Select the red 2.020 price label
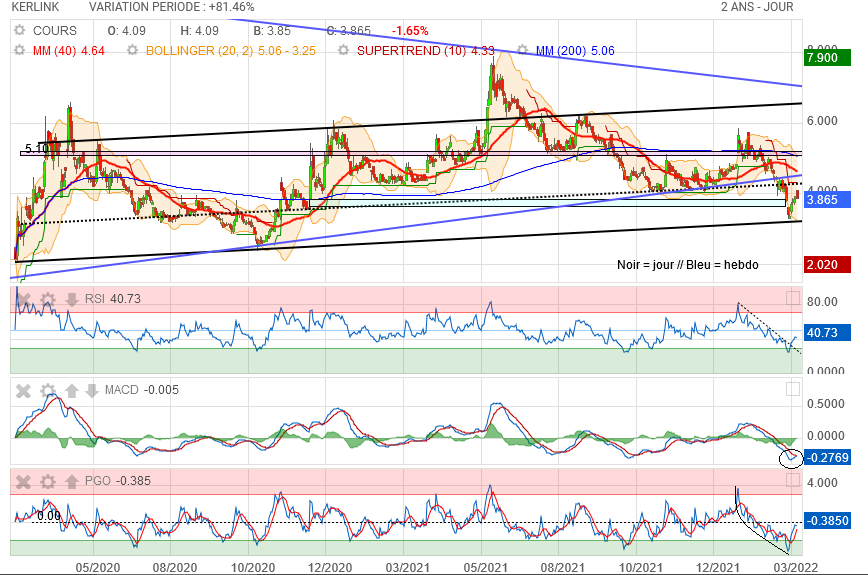 pyautogui.click(x=827, y=265)
